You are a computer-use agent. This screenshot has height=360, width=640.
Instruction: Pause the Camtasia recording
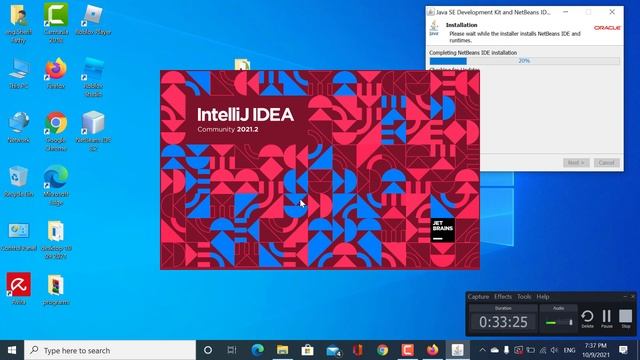click(607, 319)
